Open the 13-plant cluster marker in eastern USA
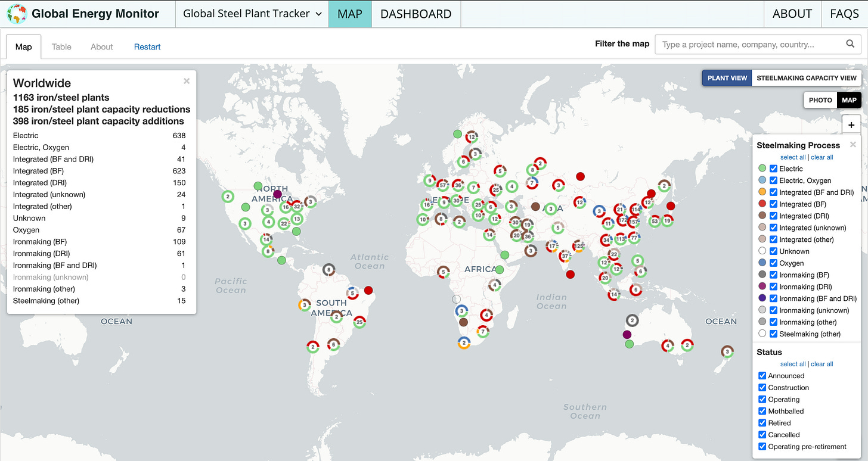868x461 pixels. tap(297, 219)
